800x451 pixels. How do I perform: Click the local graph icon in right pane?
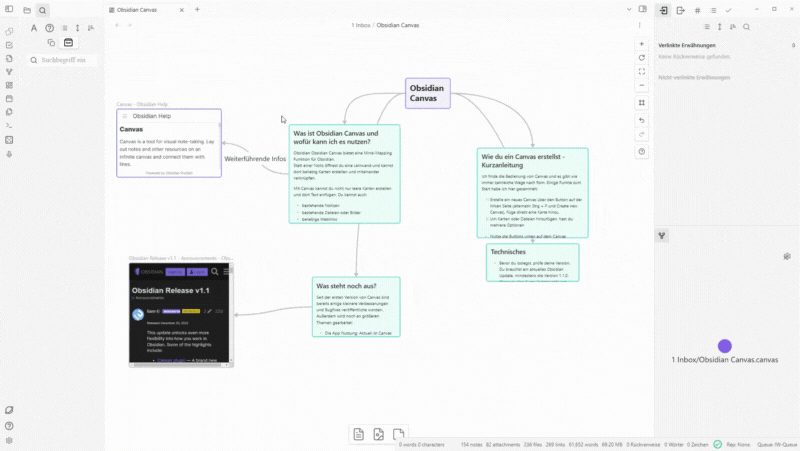coord(662,236)
